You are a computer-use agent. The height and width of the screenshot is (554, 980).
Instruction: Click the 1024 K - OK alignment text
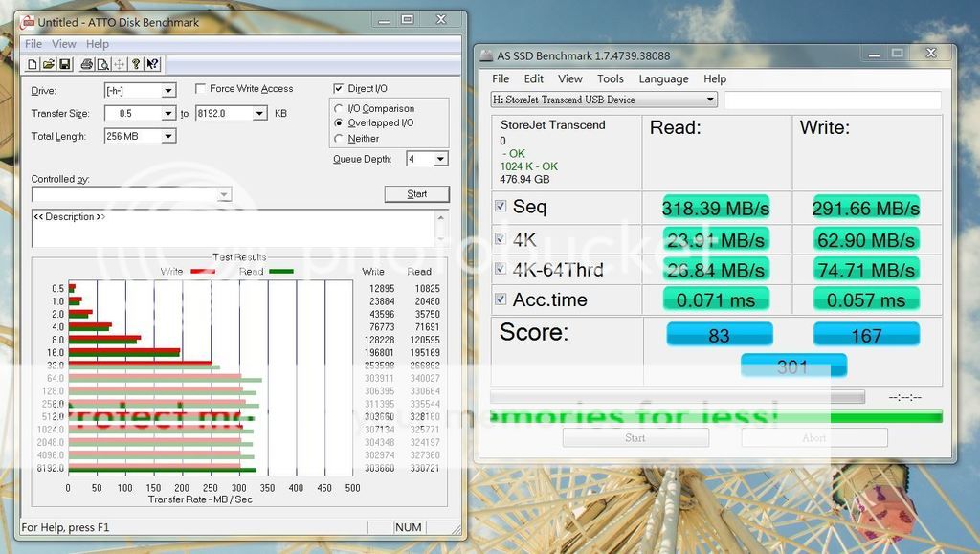[x=528, y=166]
